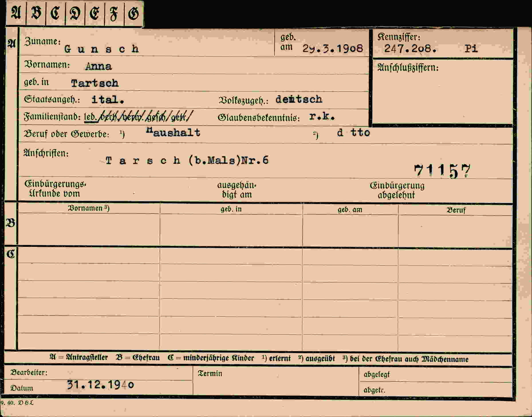Click the "Zuname:" field label

42,41
